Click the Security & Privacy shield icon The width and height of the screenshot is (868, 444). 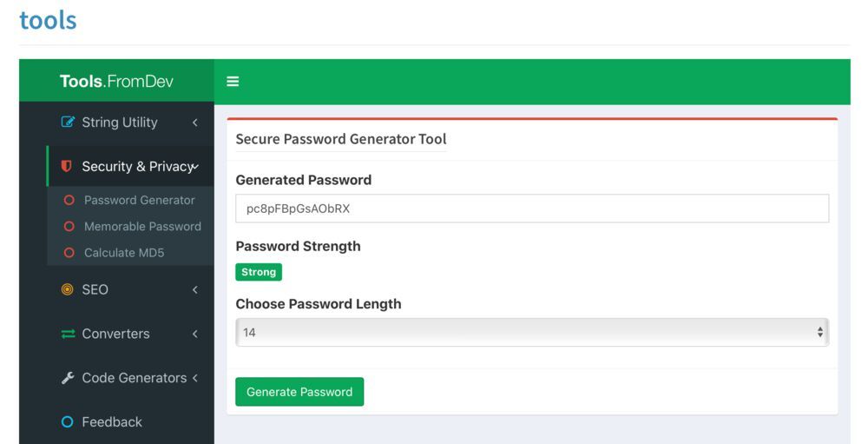(67, 166)
